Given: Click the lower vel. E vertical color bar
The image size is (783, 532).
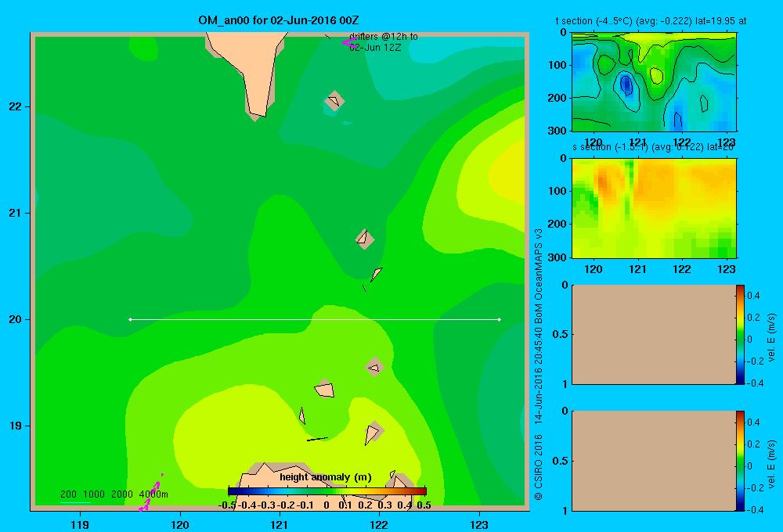Looking at the screenshot, I should pos(740,461).
